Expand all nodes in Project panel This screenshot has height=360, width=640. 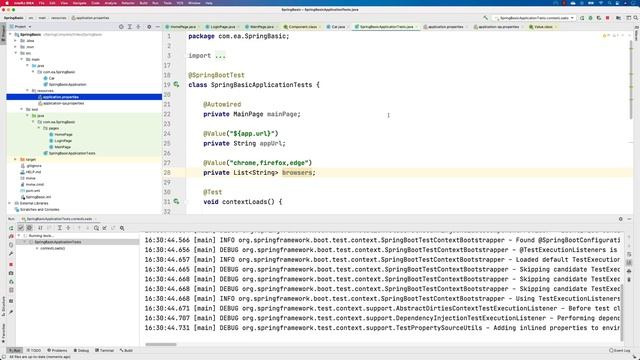click(130, 27)
